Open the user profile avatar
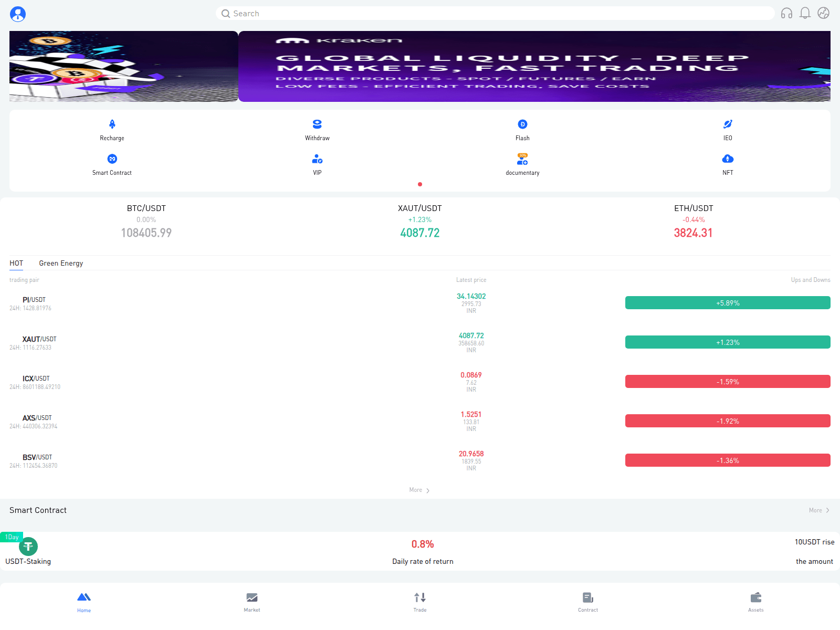This screenshot has height=630, width=840. tap(18, 14)
